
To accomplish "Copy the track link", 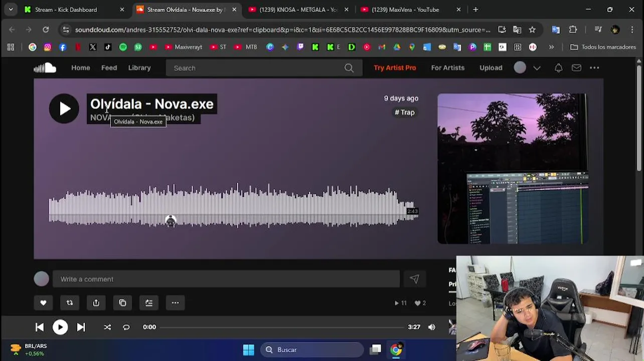I will click(x=122, y=303).
